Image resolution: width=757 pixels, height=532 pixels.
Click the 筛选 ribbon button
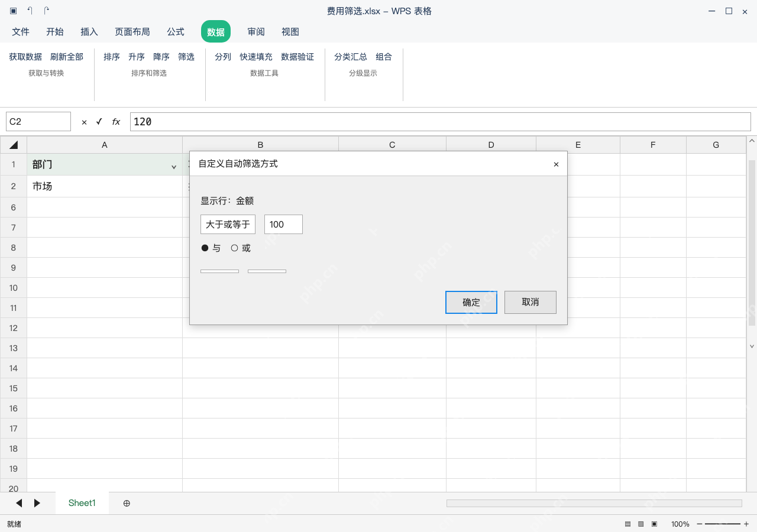[186, 57]
